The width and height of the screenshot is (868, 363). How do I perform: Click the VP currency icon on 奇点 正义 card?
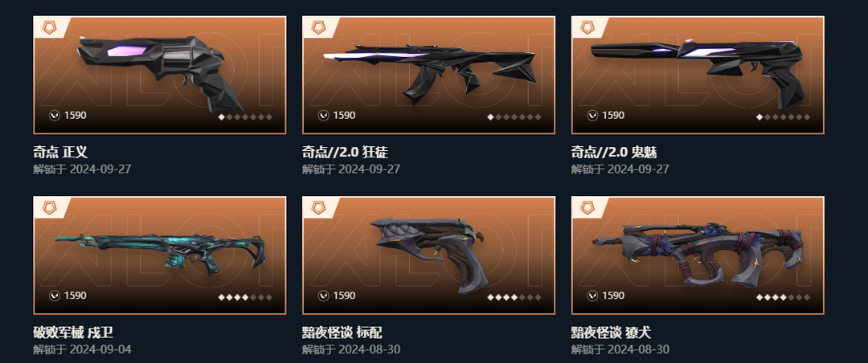55,115
